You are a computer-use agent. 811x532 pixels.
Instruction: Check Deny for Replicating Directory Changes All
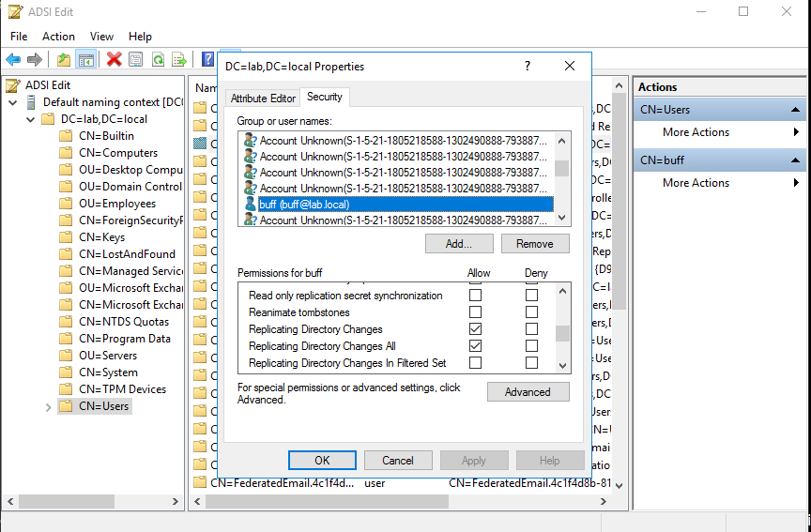click(x=531, y=346)
